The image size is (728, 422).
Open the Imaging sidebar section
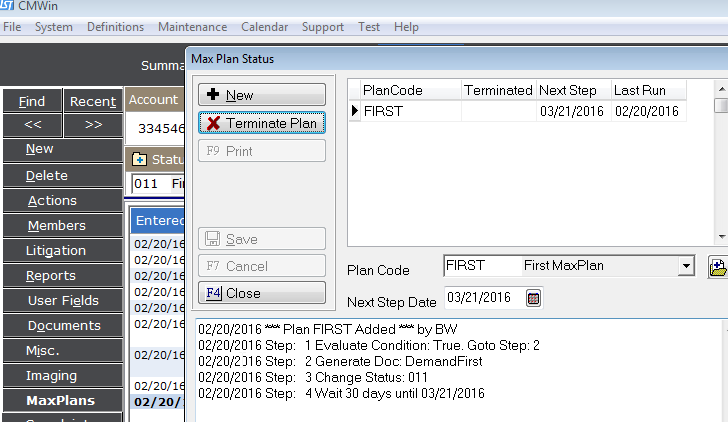pos(52,376)
